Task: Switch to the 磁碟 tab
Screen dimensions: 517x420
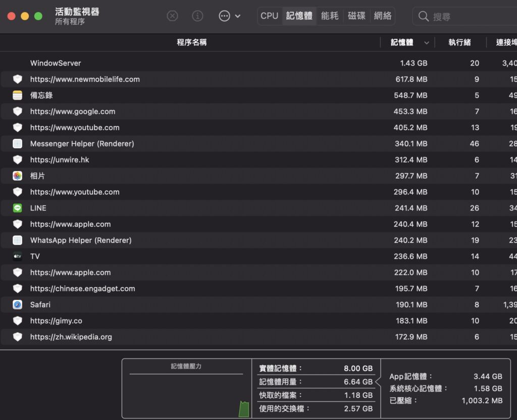Action: (356, 16)
